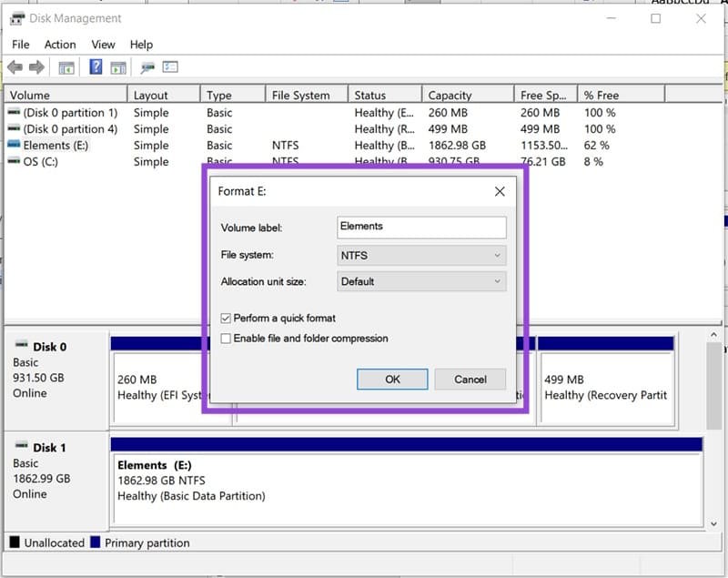Screen dimensions: 728x578
Task: Click the disk icon beside (Disk 0 partition 1)
Action: 13,113
